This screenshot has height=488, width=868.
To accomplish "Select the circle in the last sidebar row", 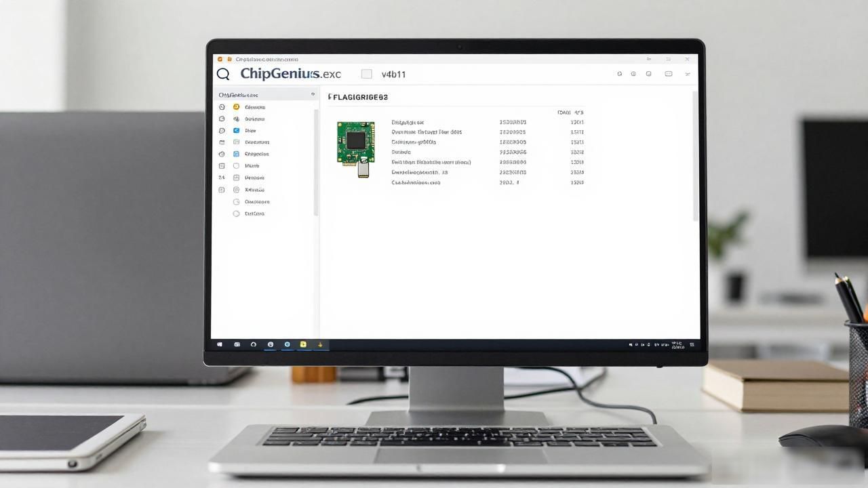I will [x=237, y=213].
